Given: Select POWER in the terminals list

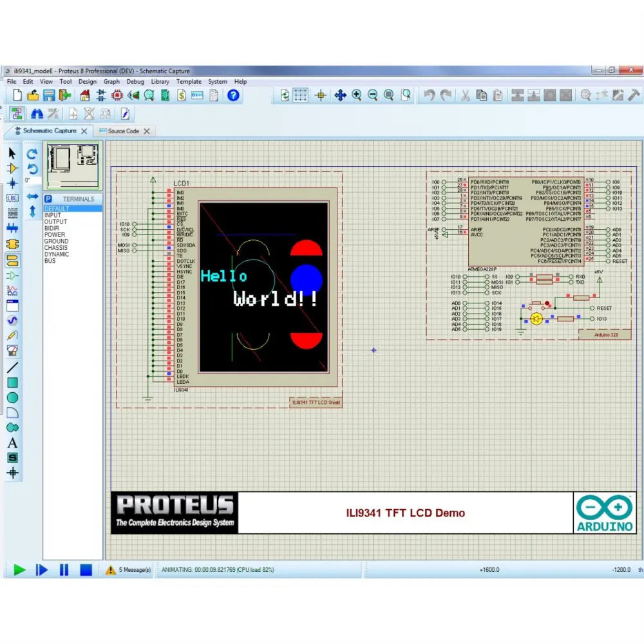Looking at the screenshot, I should coord(55,235).
